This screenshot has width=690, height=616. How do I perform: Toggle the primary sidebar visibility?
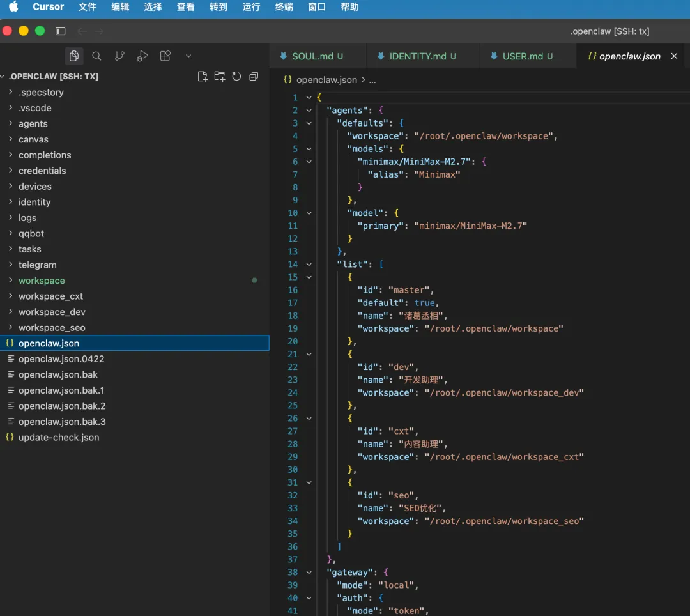pos(61,31)
